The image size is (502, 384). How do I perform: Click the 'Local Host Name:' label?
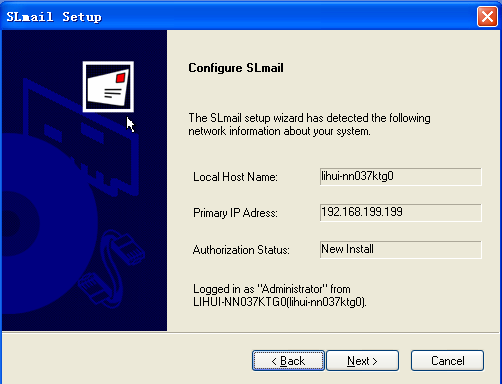tap(235, 177)
